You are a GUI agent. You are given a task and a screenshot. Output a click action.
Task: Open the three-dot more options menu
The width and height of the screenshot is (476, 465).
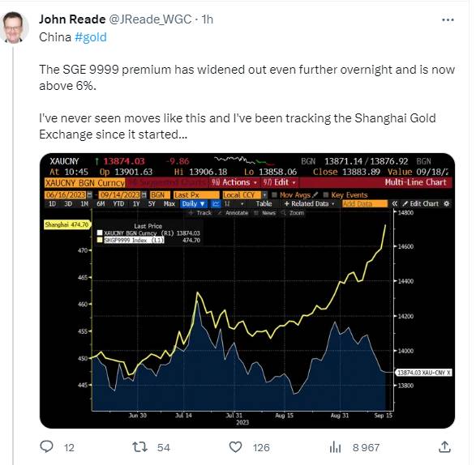448,20
